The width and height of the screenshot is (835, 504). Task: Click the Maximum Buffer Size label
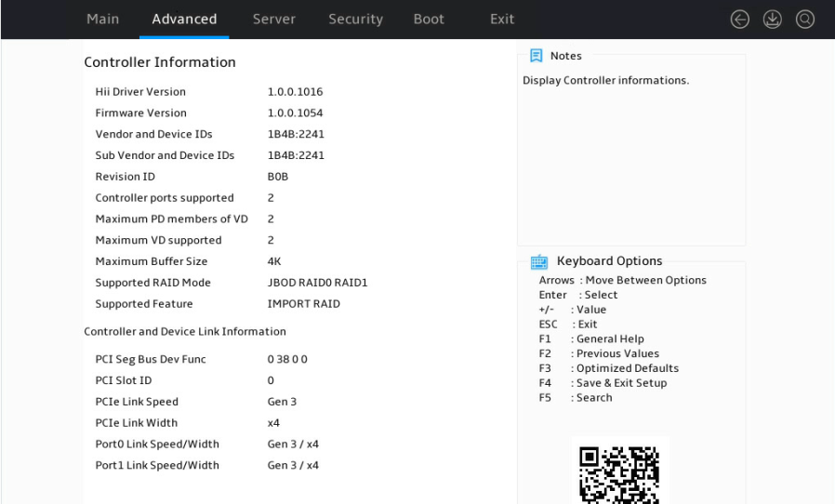pos(152,261)
